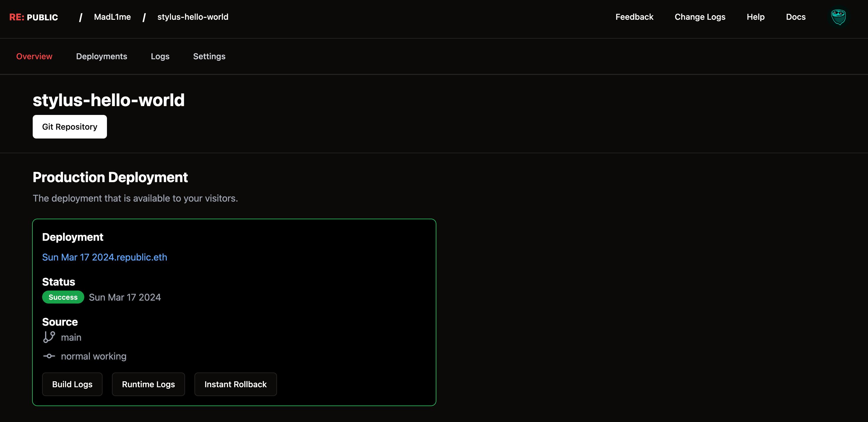
Task: Click the text about deployment available to visitors
Action: [x=135, y=198]
